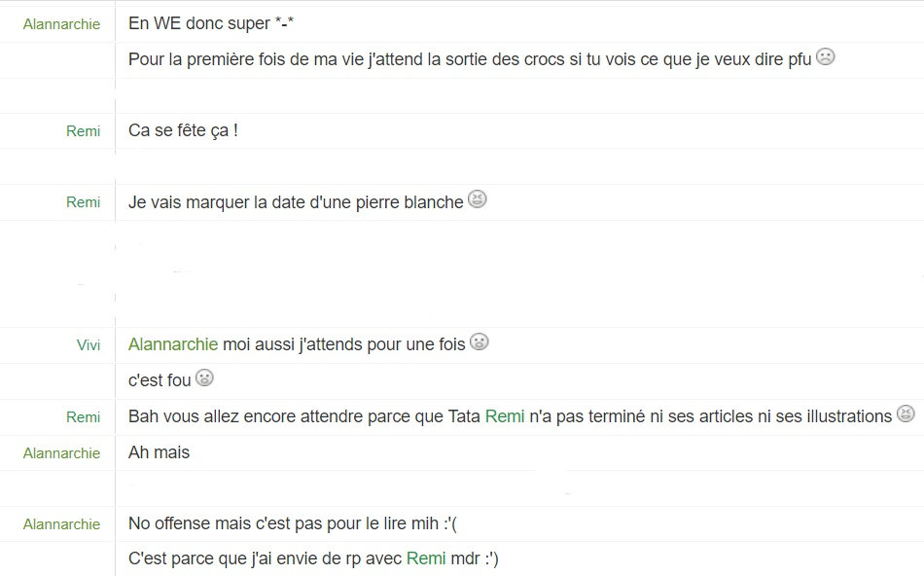The height and width of the screenshot is (576, 924).
Task: Click the laughing emoji after 'pierre blanche'
Action: (x=478, y=199)
